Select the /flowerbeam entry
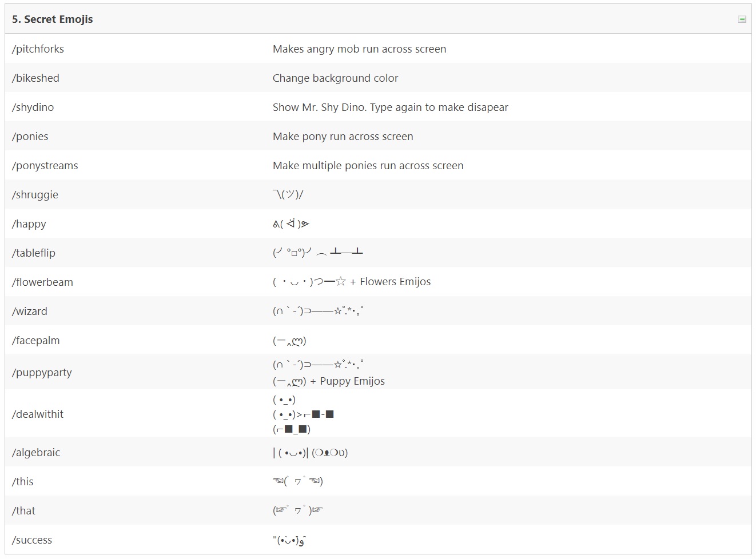Image resolution: width=756 pixels, height=559 pixels. [x=42, y=282]
